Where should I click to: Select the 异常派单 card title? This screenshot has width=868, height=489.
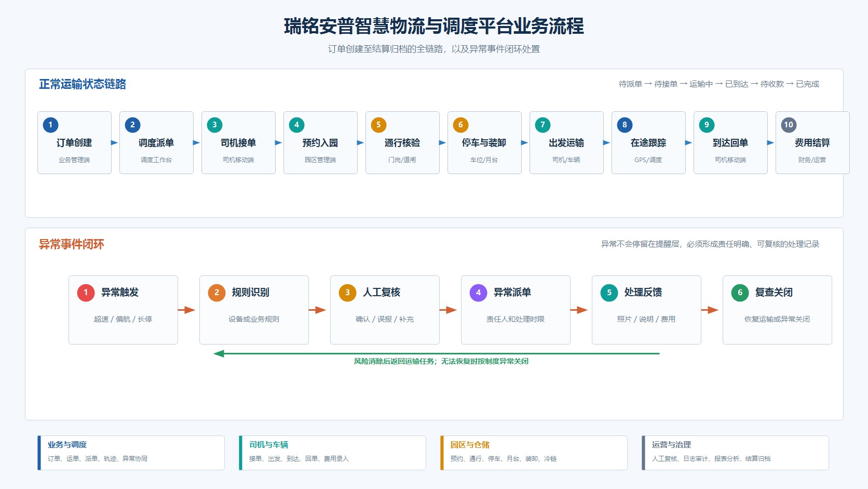(512, 293)
